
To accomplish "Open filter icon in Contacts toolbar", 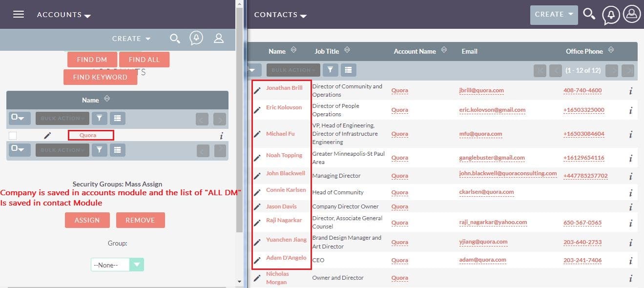I will (330, 70).
